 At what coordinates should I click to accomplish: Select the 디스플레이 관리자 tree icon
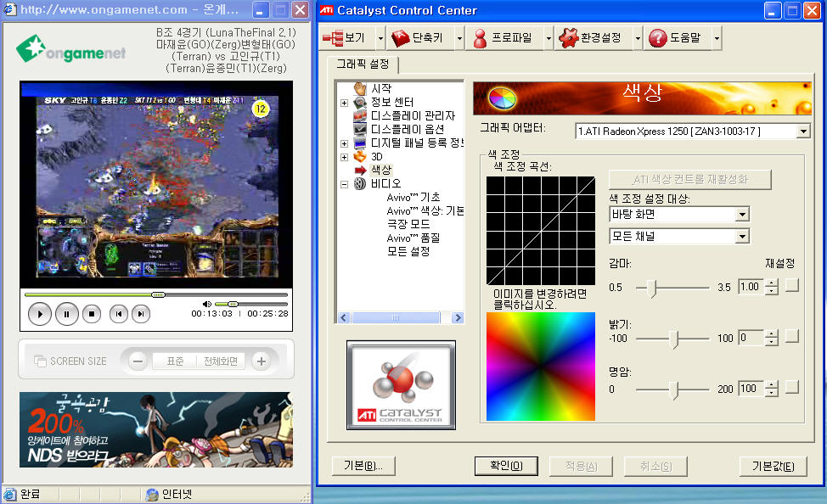360,116
